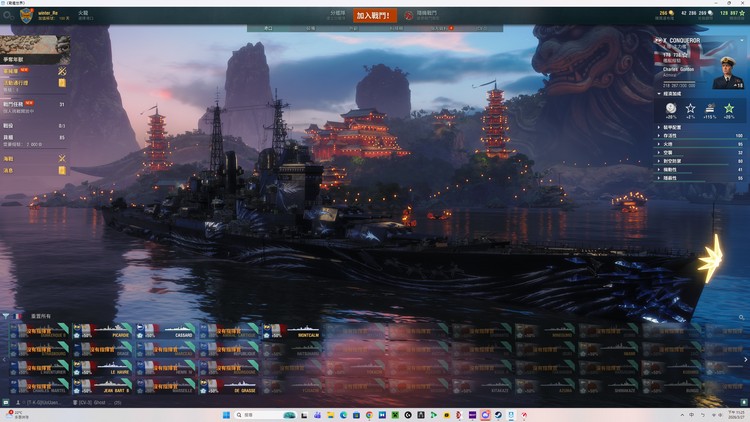Expand the 機動性 maneuverability stats row

pyautogui.click(x=700, y=170)
